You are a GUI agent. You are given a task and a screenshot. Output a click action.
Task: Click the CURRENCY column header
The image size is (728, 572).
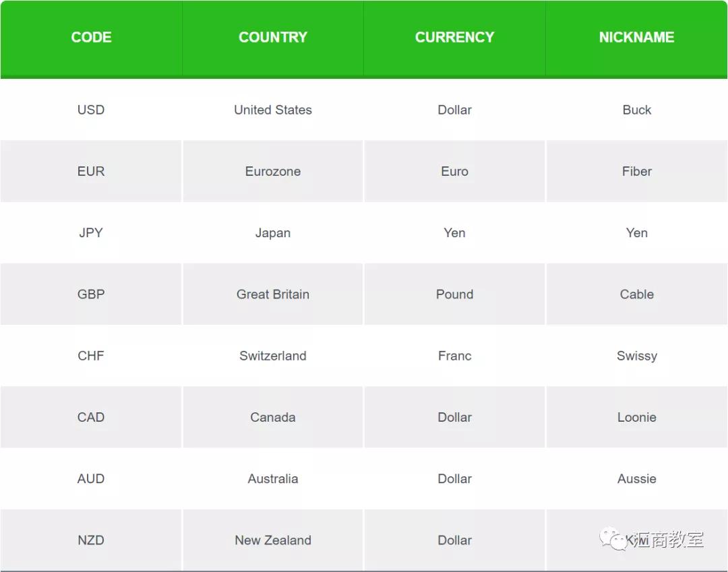coord(454,38)
